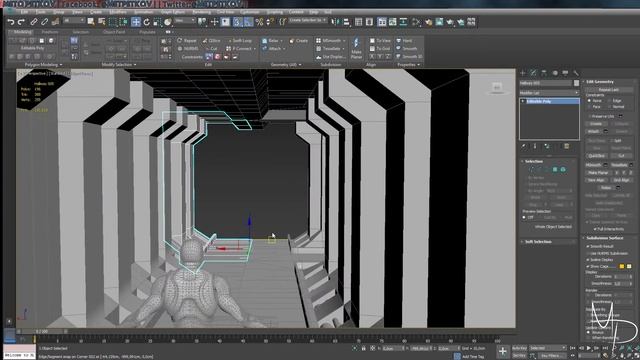Toggle the Percent Snap icon

[259, 22]
